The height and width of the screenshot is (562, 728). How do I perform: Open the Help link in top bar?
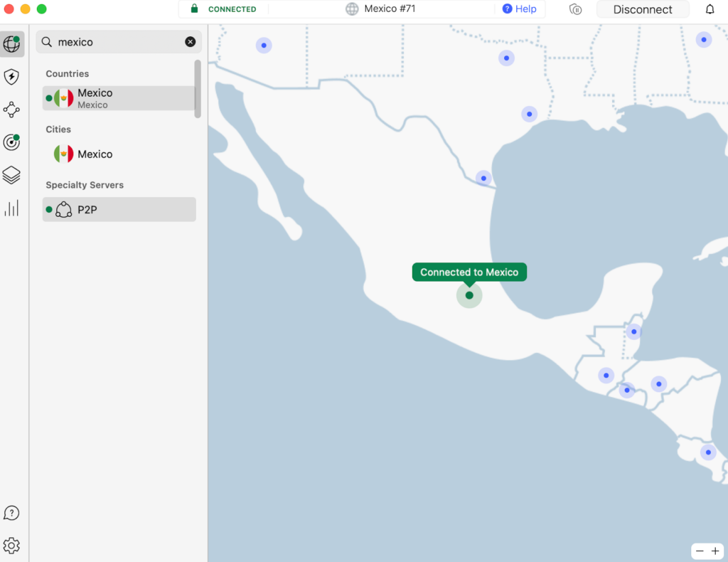tap(520, 9)
